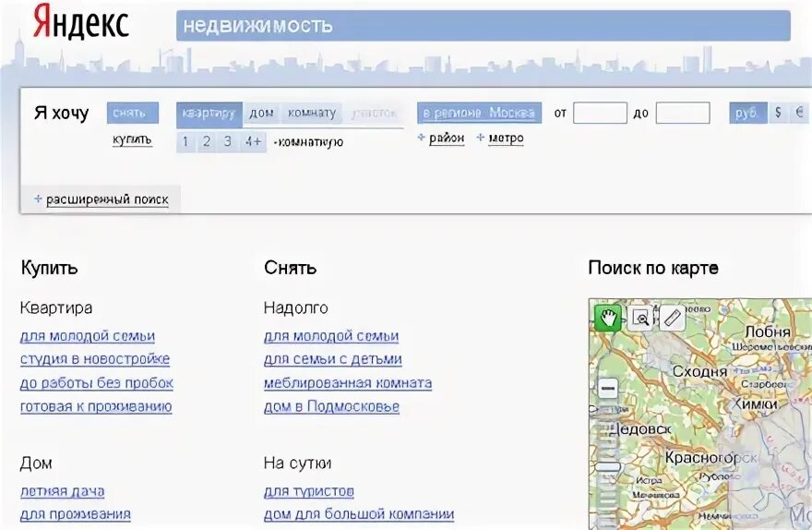
Task: Toggle 4+ rooms filter
Action: [253, 142]
